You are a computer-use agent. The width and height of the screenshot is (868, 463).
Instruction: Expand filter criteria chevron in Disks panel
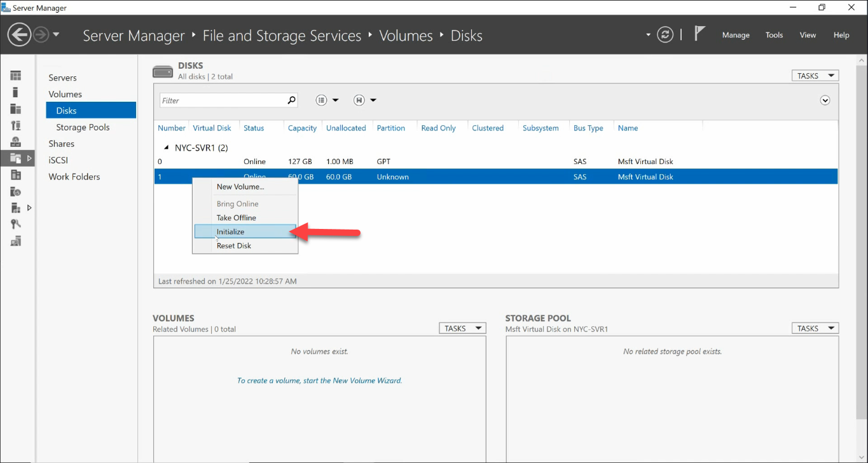click(x=825, y=100)
